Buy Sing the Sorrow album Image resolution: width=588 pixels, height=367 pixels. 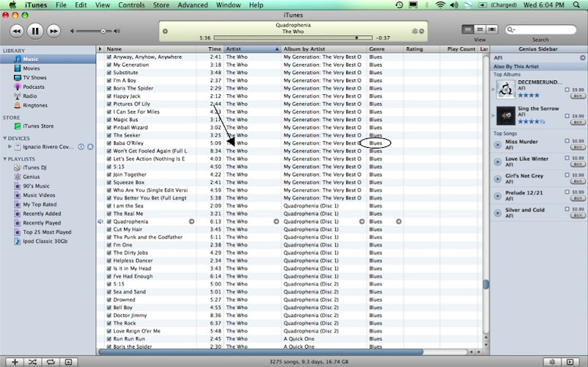578,122
